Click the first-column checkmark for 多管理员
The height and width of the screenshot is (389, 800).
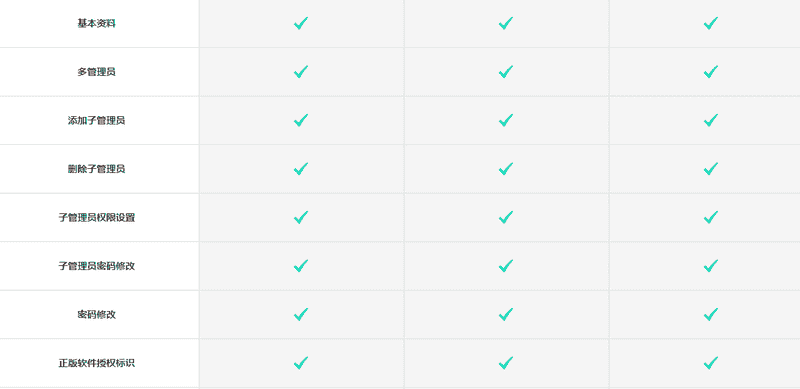301,72
